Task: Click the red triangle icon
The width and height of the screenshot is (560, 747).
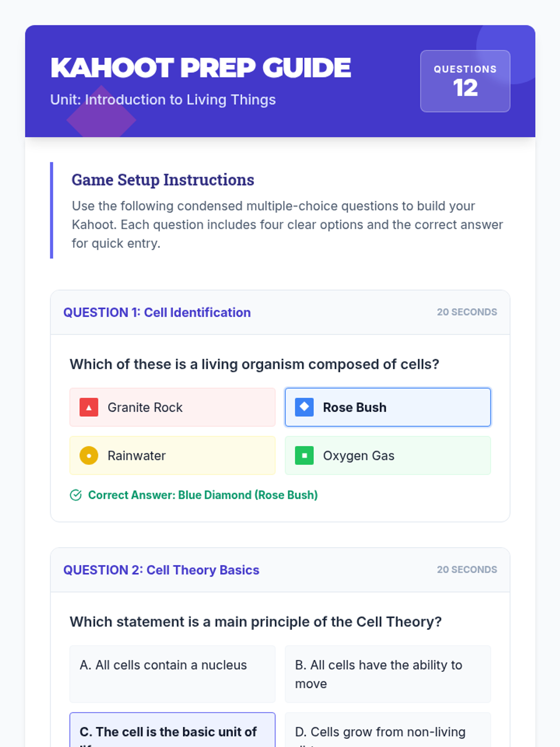Action: pyautogui.click(x=89, y=407)
